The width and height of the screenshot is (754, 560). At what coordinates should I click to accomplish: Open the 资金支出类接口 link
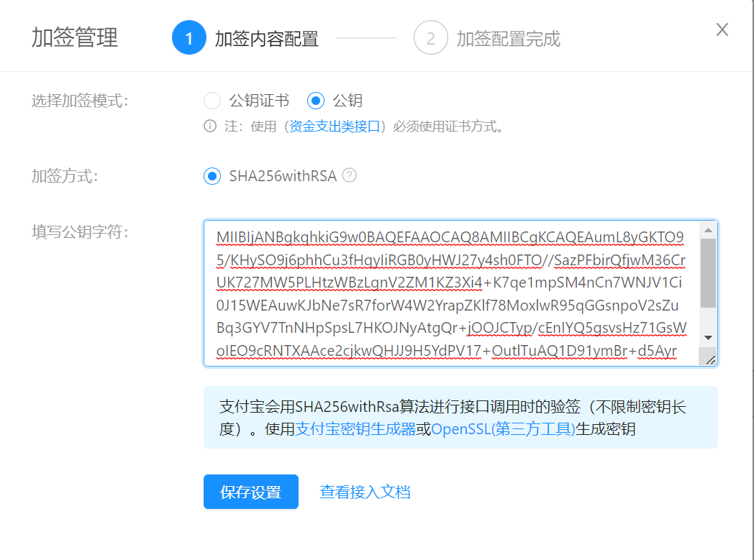[335, 127]
